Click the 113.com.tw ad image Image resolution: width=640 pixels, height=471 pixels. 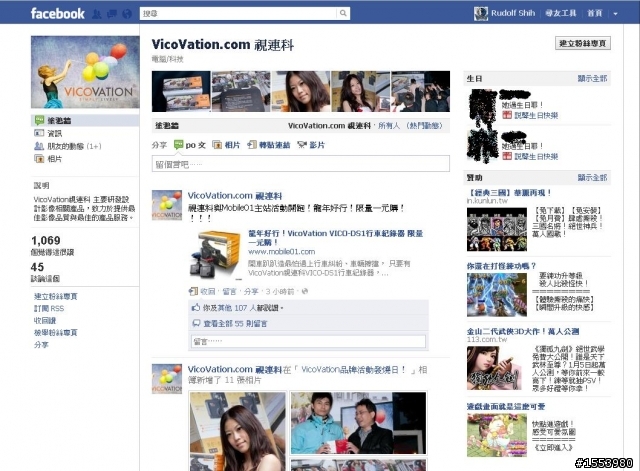[496, 368]
